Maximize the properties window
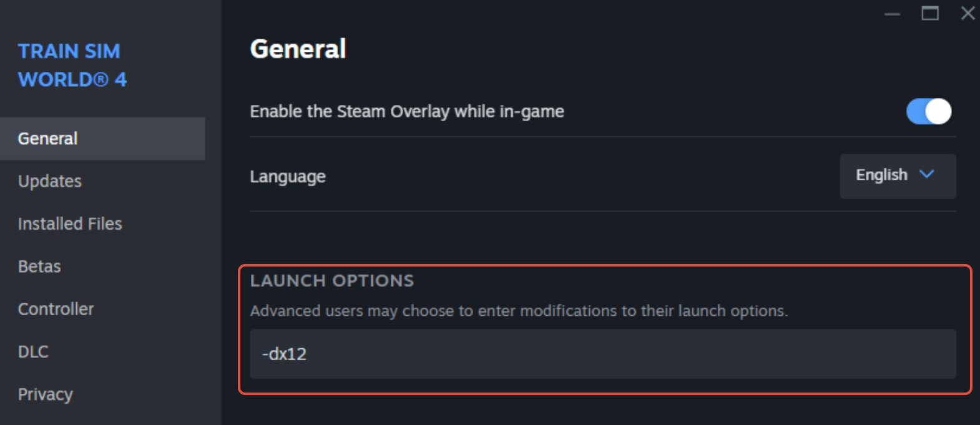Viewport: 980px width, 425px height. coord(930,13)
